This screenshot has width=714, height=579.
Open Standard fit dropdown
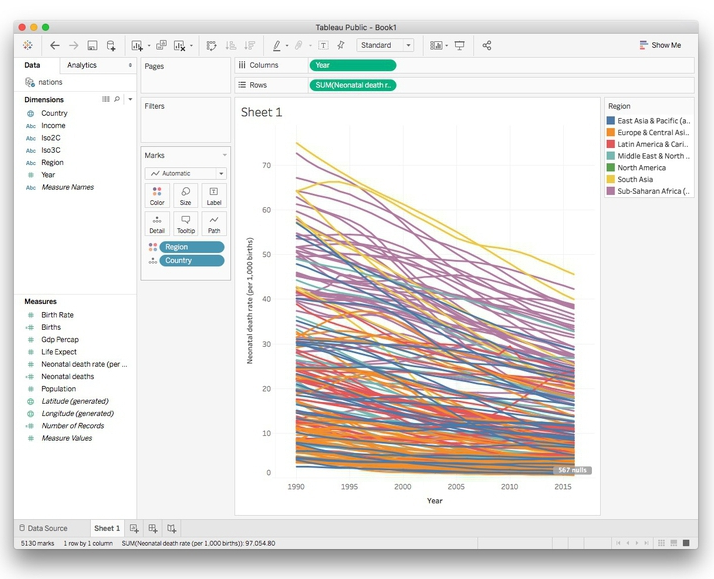(x=385, y=45)
